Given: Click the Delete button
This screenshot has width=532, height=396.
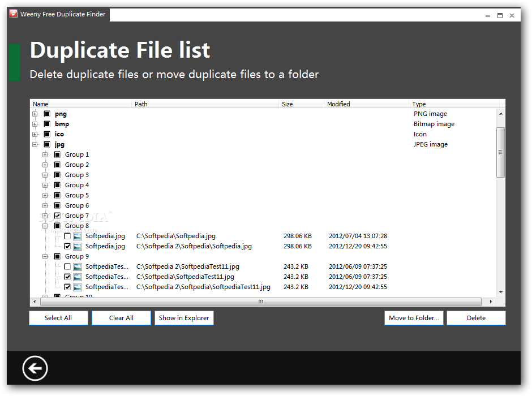Looking at the screenshot, I should coord(476,318).
